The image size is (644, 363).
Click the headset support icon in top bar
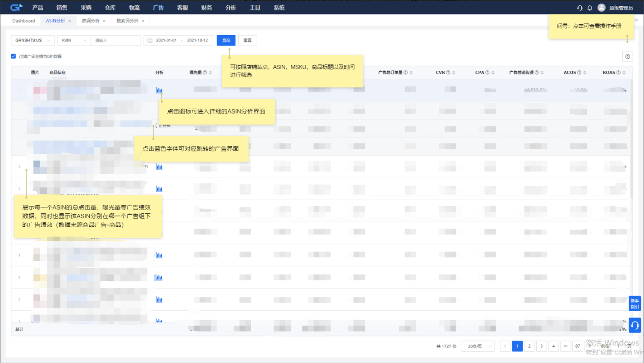[580, 8]
